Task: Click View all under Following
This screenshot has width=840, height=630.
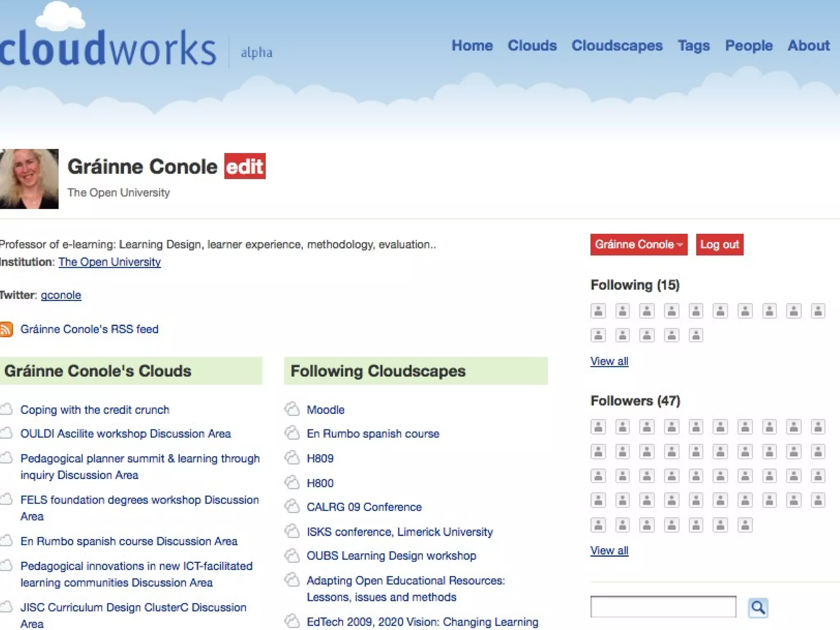Action: [x=609, y=361]
